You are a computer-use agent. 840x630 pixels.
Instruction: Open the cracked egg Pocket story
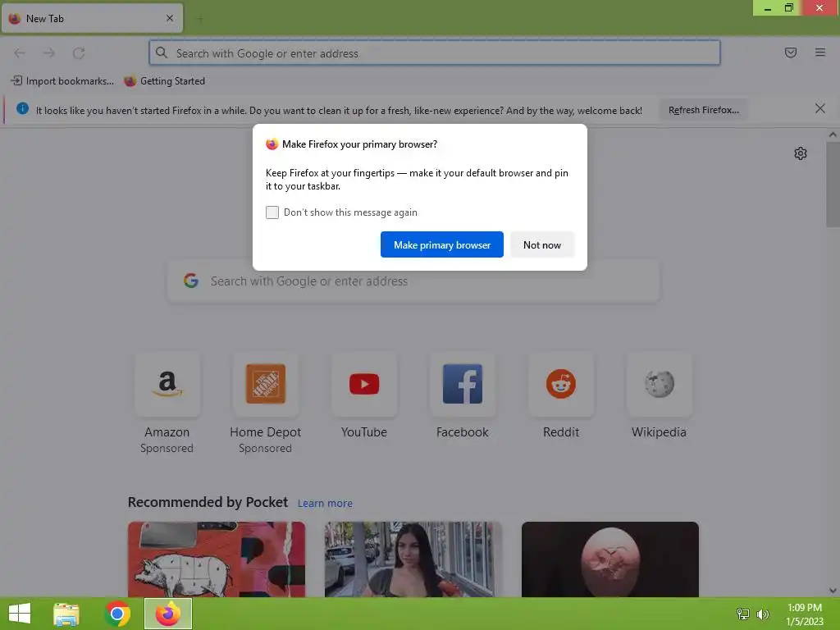(610, 559)
